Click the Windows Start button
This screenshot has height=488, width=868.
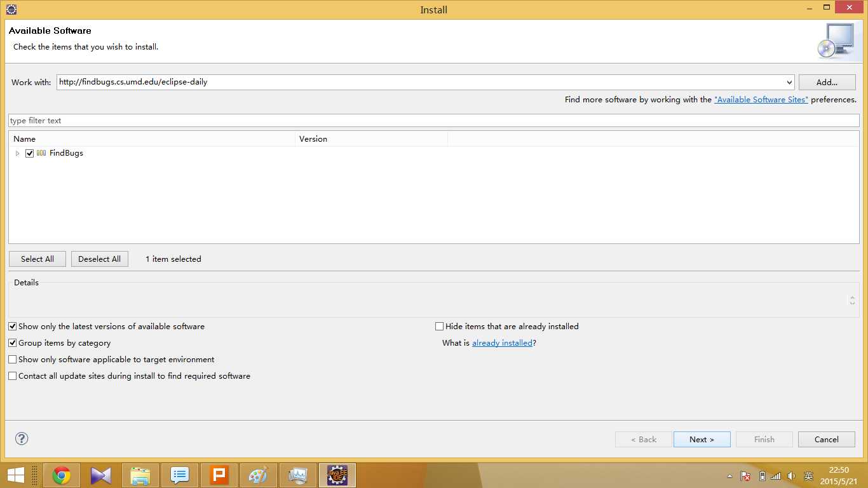pos(16,475)
